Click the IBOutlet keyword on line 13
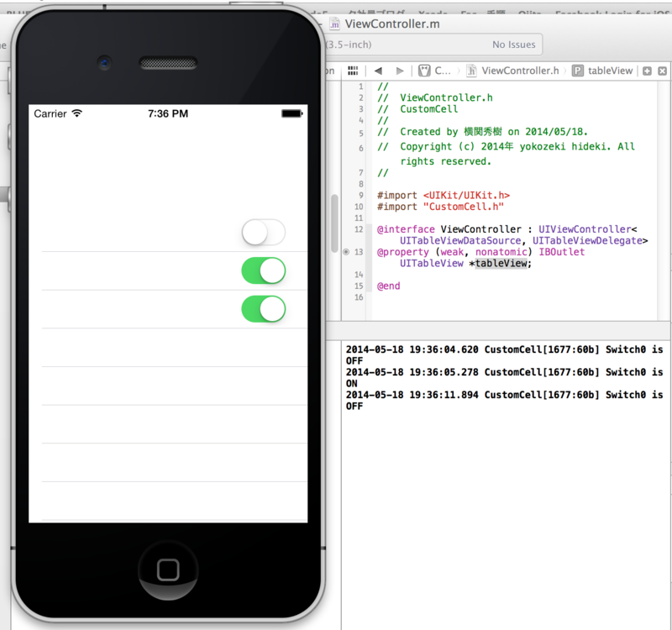Image resolution: width=672 pixels, height=630 pixels. [561, 252]
